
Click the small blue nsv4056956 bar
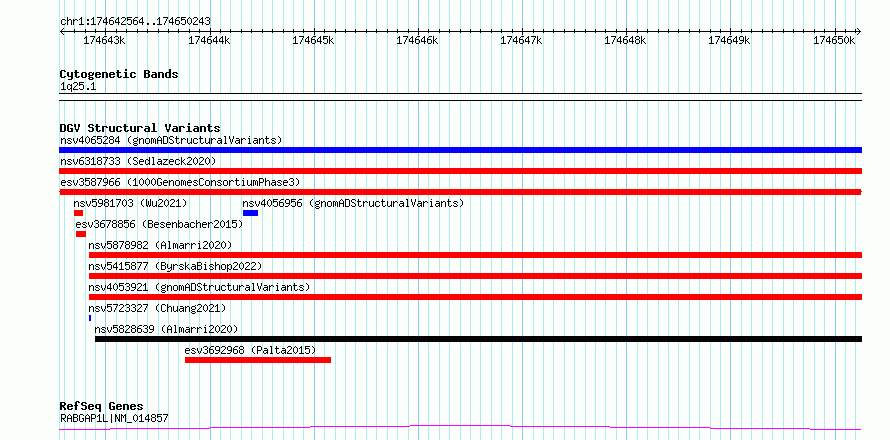coord(250,213)
